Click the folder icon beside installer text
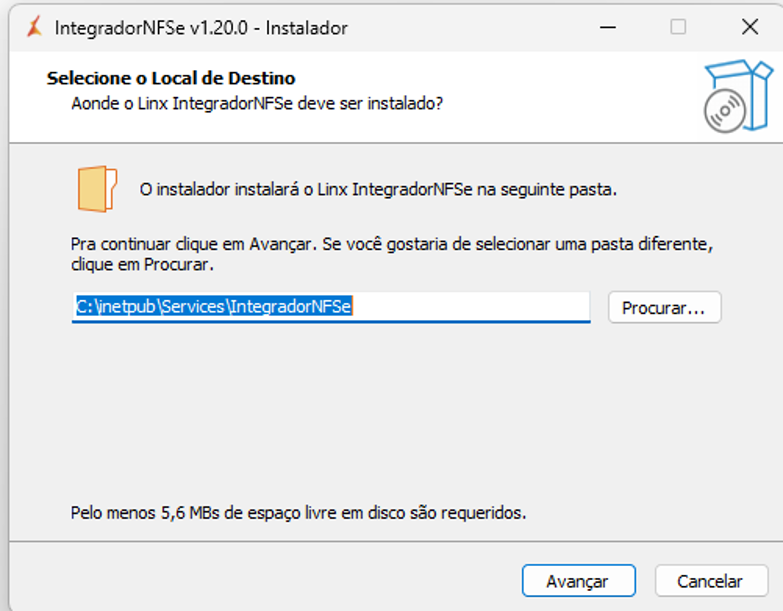The width and height of the screenshot is (783, 611). click(x=97, y=189)
